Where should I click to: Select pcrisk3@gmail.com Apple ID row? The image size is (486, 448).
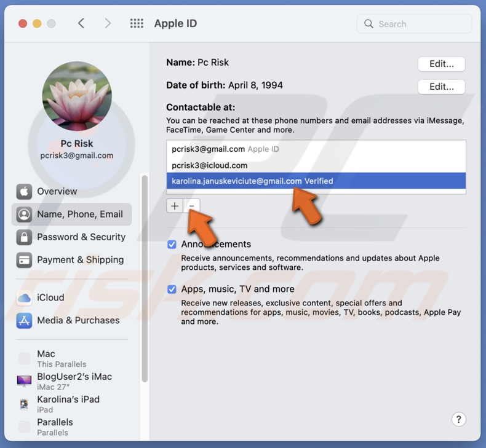(x=316, y=149)
